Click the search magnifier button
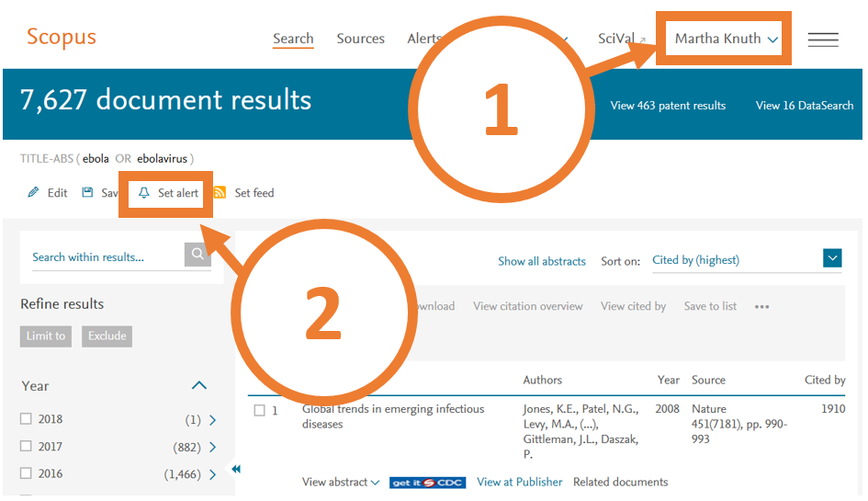 pyautogui.click(x=197, y=256)
